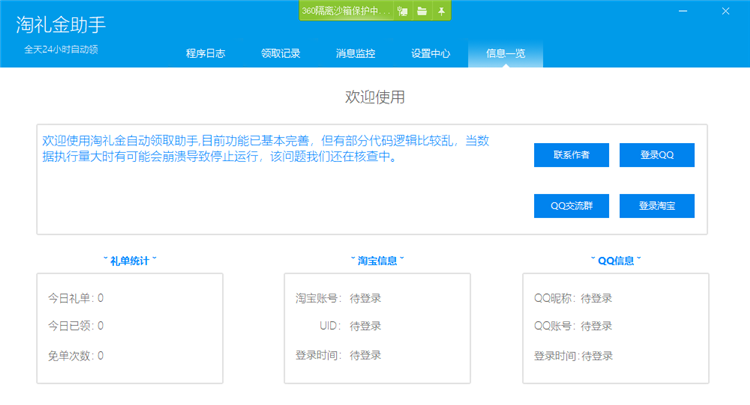Click the 登录淘宝 button
Viewport: 750px width, 405px height.
[x=657, y=206]
